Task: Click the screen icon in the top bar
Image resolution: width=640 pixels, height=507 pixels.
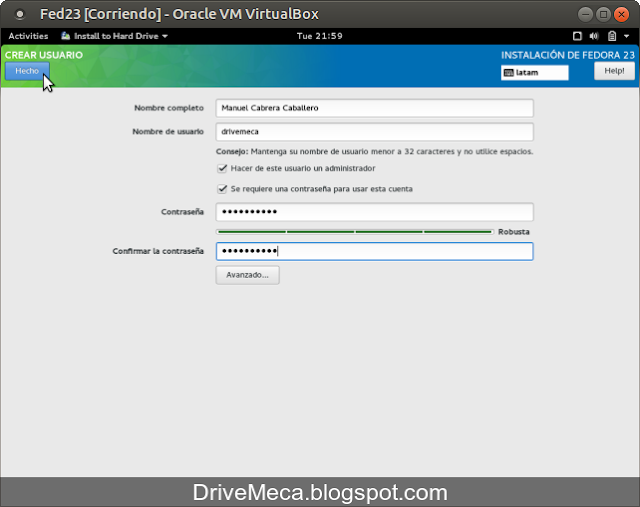Action: pyautogui.click(x=577, y=36)
